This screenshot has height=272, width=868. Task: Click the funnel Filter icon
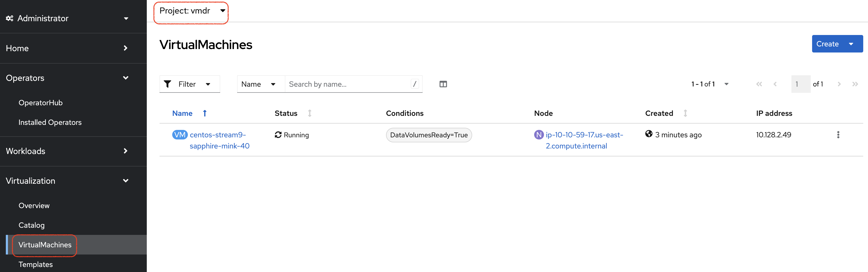click(167, 84)
